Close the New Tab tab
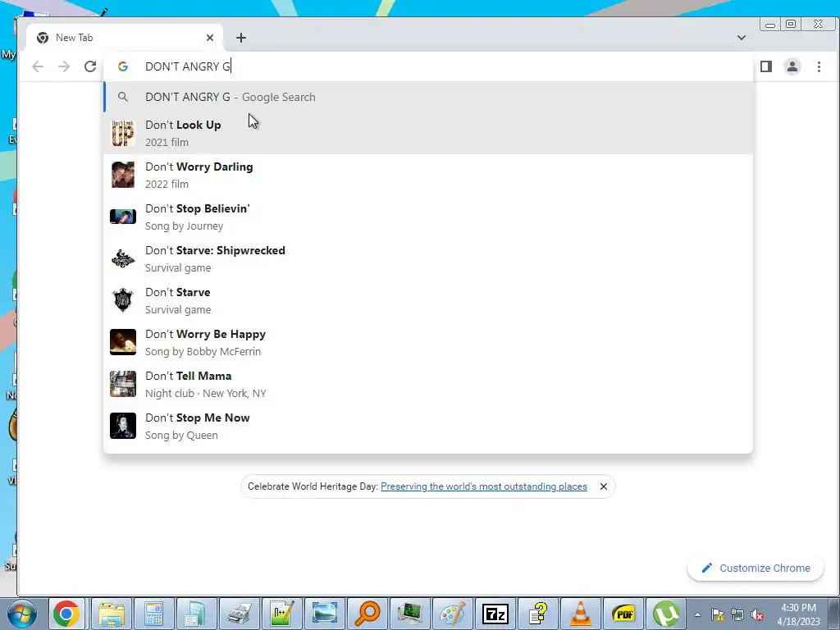840x630 pixels. pos(210,38)
